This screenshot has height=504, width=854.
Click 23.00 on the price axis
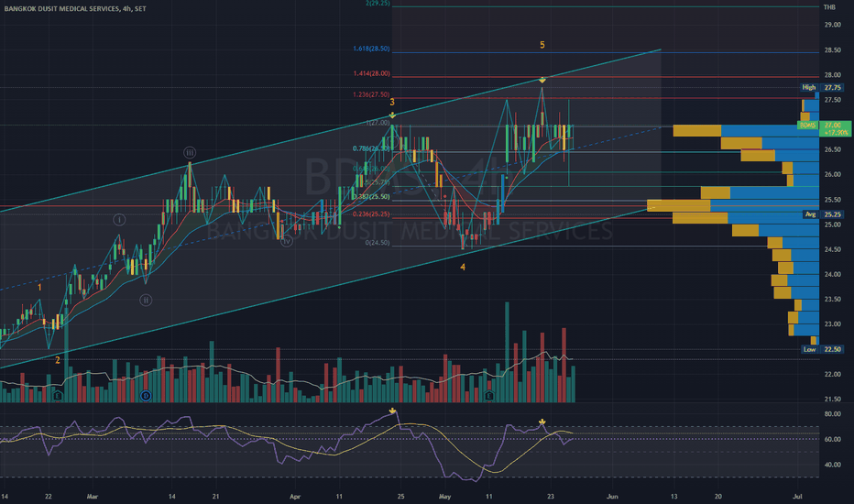(832, 324)
